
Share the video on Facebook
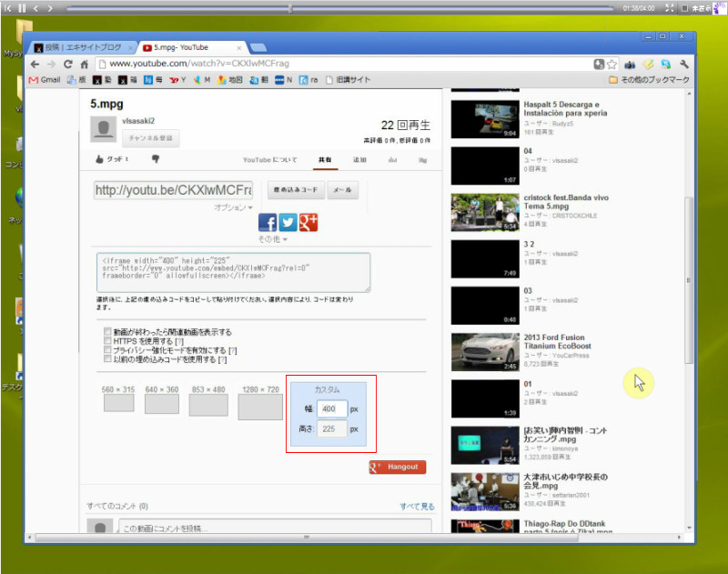click(268, 223)
